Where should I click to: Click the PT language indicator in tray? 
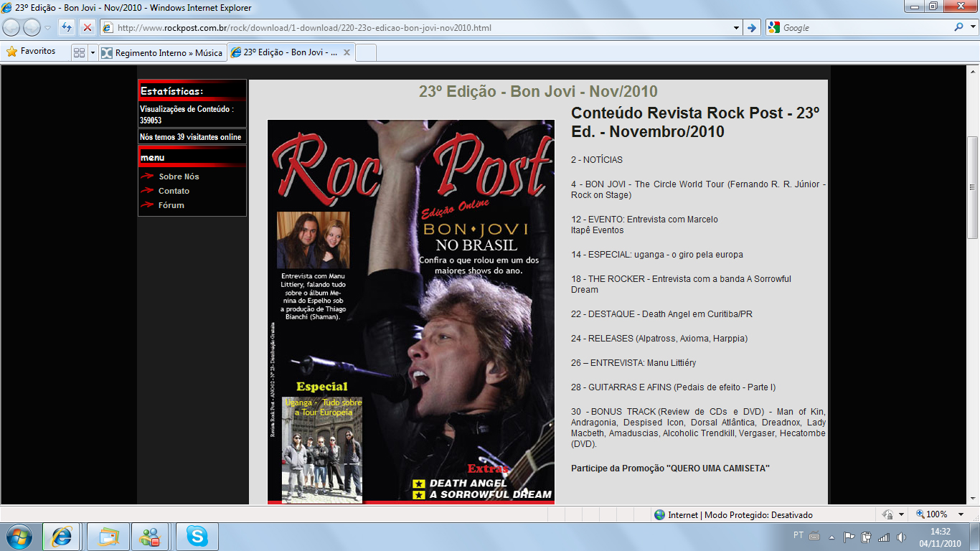click(x=798, y=535)
